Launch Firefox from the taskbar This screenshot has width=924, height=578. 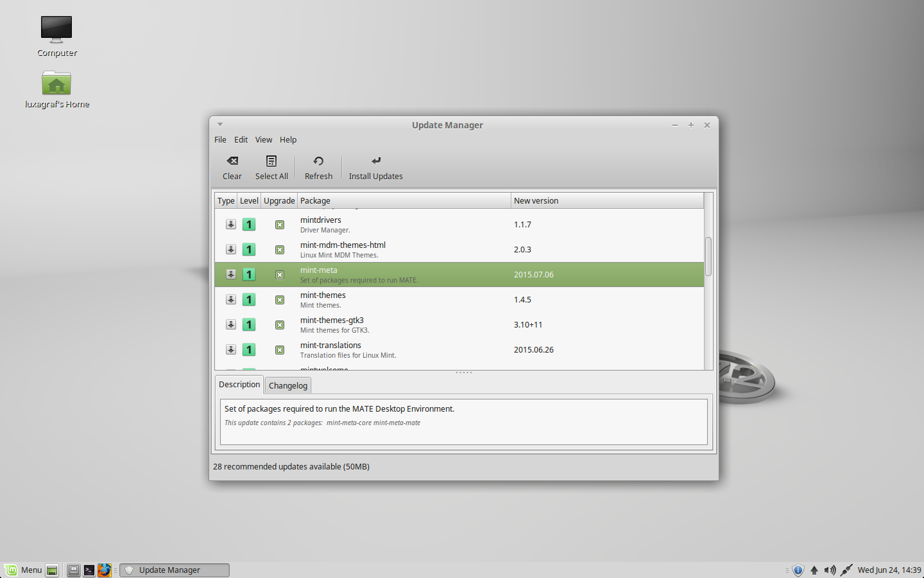[x=105, y=570]
